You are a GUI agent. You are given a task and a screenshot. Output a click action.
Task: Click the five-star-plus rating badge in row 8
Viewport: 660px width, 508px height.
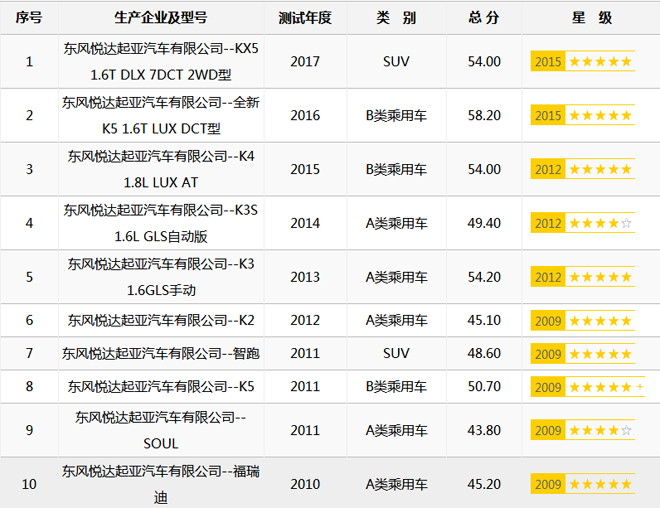coord(588,387)
